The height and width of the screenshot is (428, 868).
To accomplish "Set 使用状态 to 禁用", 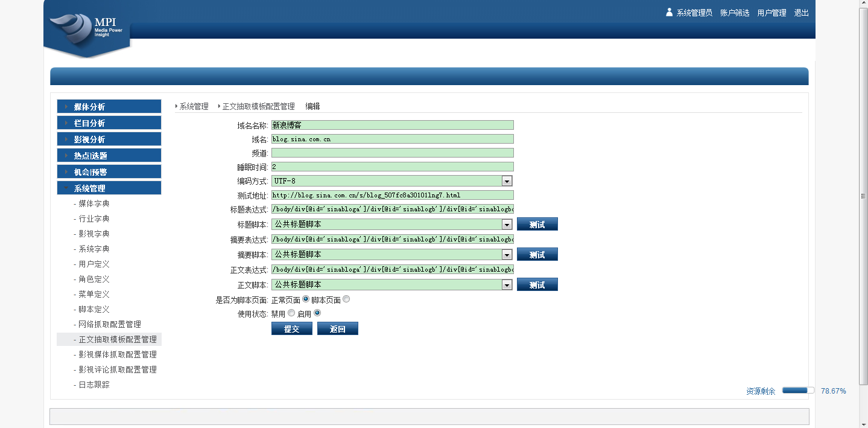I will [x=291, y=313].
